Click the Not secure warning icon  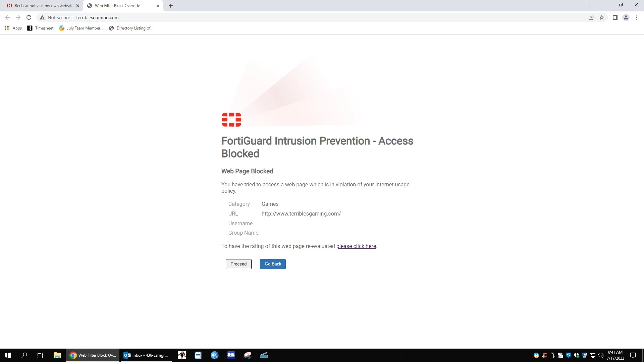42,17
